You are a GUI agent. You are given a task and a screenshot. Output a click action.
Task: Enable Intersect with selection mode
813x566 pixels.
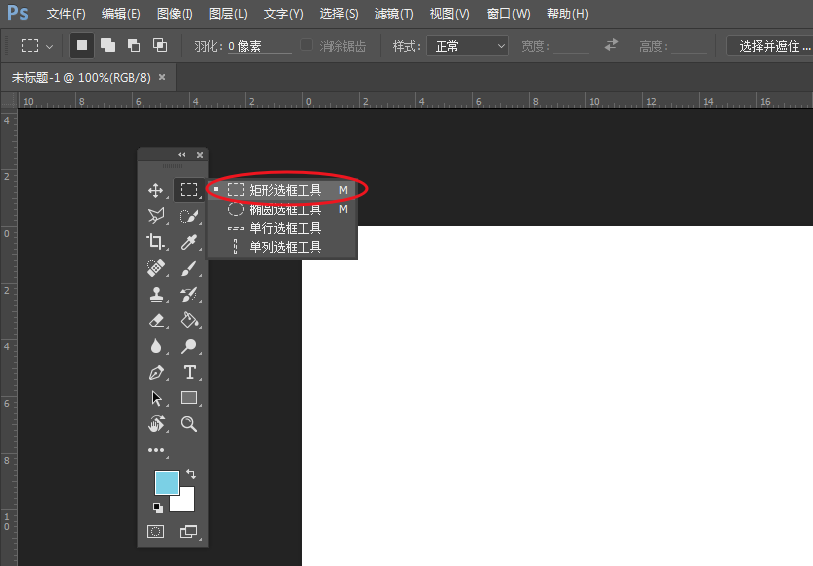click(160, 45)
